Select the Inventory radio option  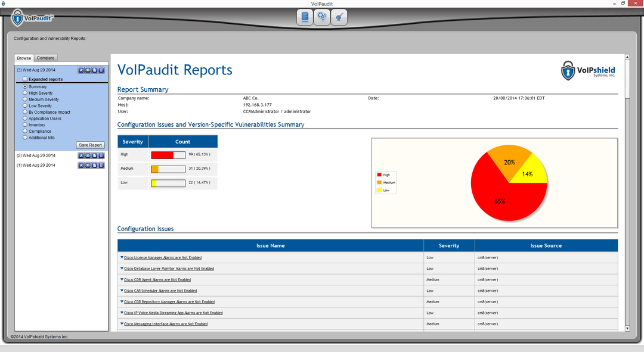coord(25,124)
